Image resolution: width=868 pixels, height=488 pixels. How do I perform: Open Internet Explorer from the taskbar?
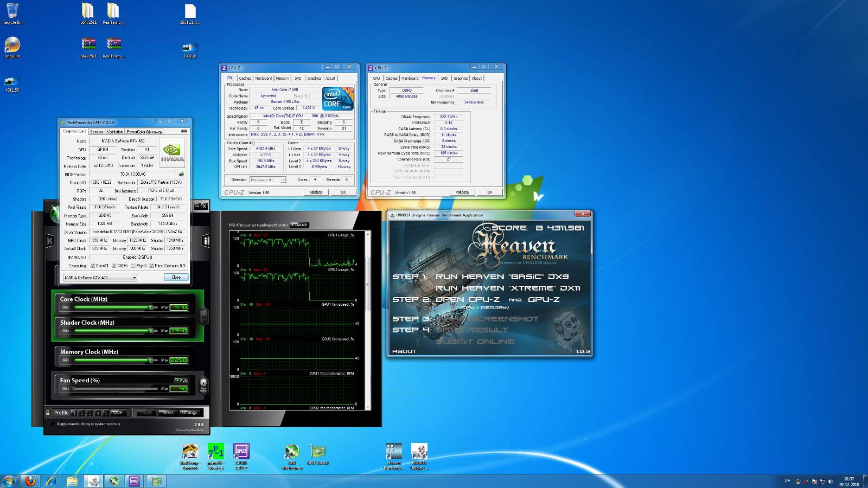[x=51, y=481]
